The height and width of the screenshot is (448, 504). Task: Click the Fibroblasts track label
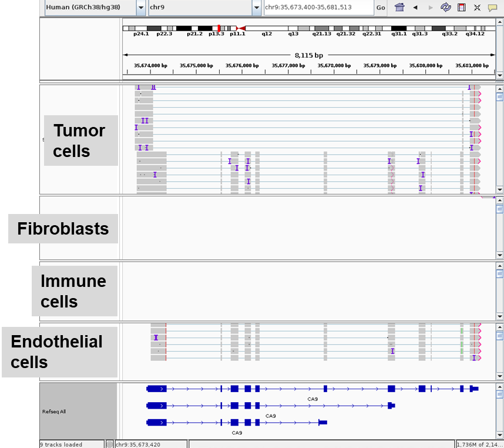click(63, 229)
